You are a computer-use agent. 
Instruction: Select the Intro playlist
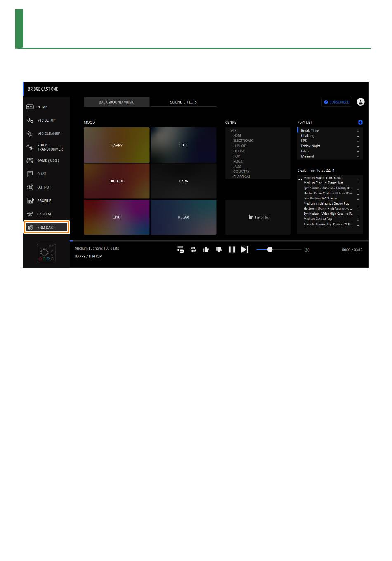(305, 151)
